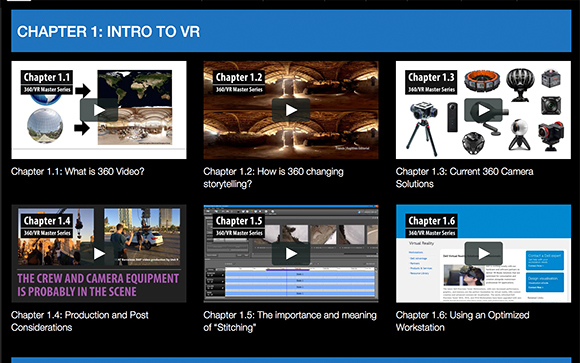
Task: Open 'Current 360 Camera Solutions' title link
Action: (x=465, y=178)
